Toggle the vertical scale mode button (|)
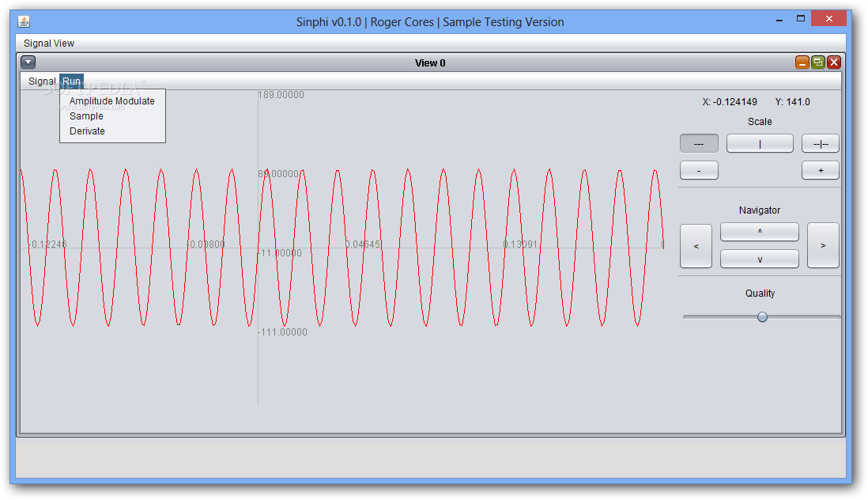The height and width of the screenshot is (500, 868). (760, 143)
